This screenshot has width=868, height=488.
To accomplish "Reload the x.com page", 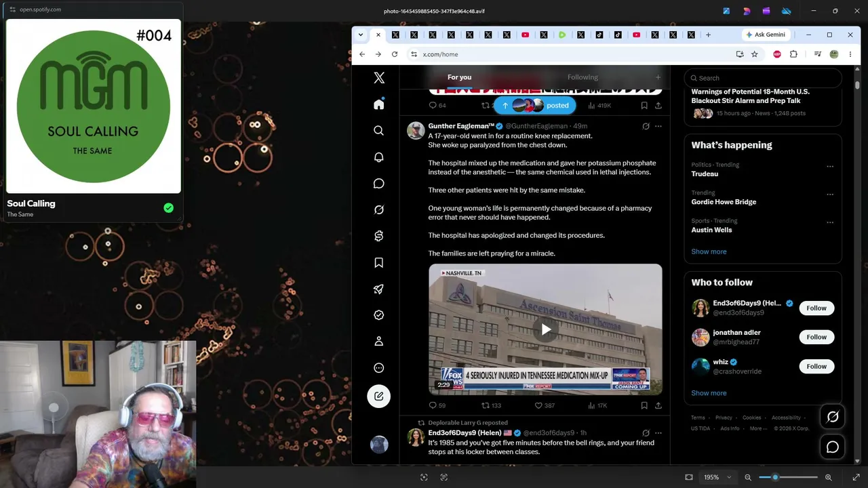I will 394,54.
